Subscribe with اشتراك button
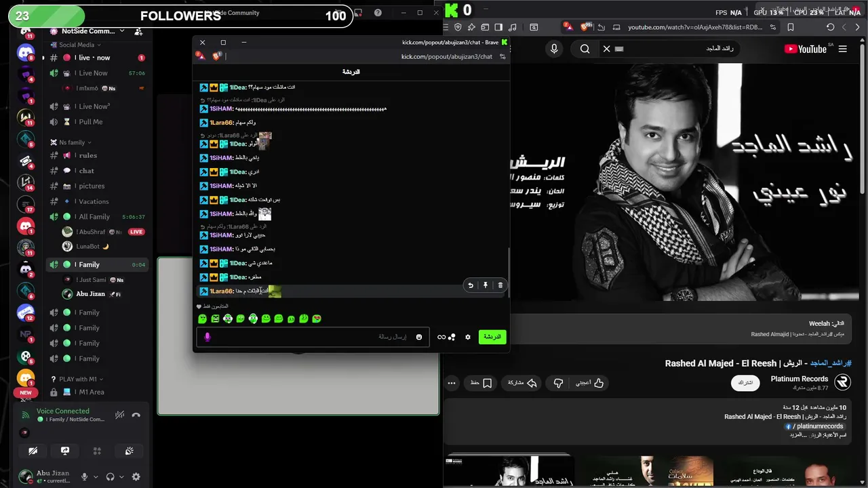 745,383
